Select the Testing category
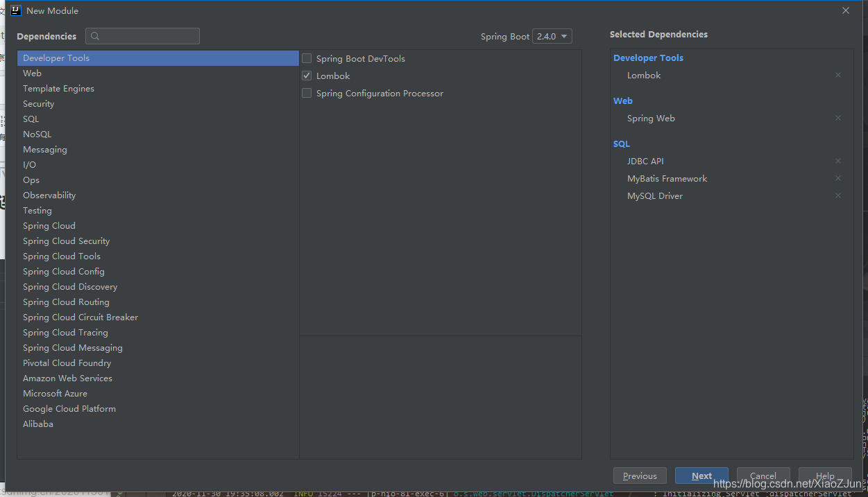868x497 pixels. pos(158,211)
